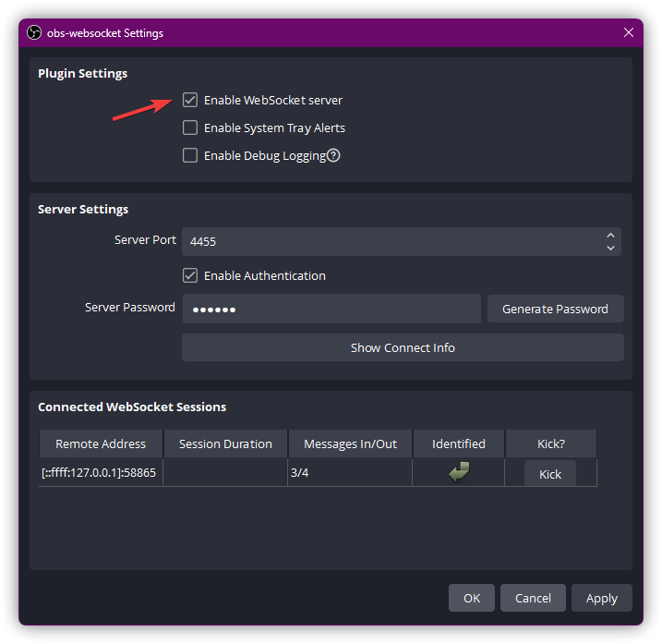Screen dimensions: 662x644
Task: Click the Session Duration column header
Action: (225, 444)
